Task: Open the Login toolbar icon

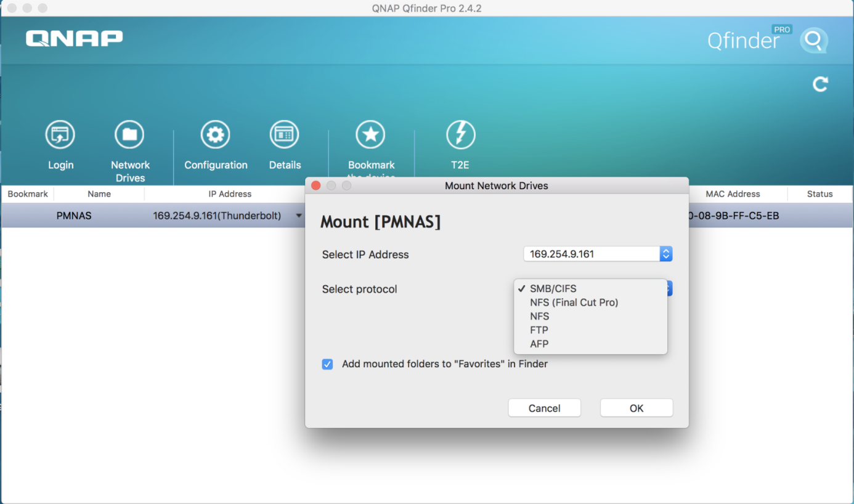Action: tap(60, 134)
